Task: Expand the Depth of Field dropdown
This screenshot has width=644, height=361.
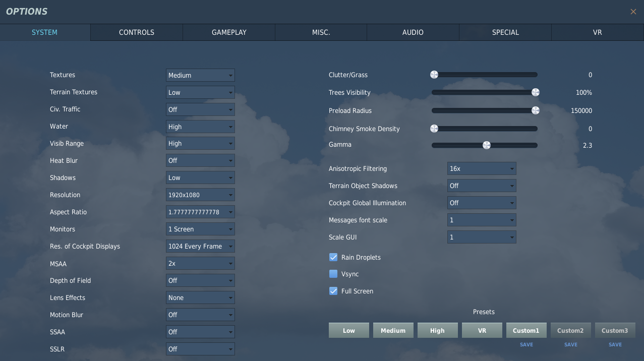Action: click(x=200, y=280)
